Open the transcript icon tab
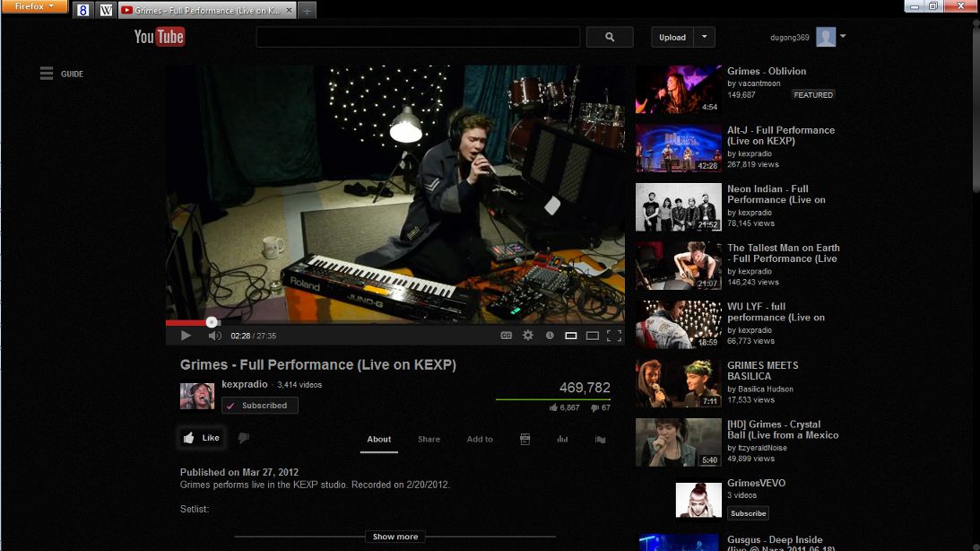The width and height of the screenshot is (980, 551). [525, 439]
